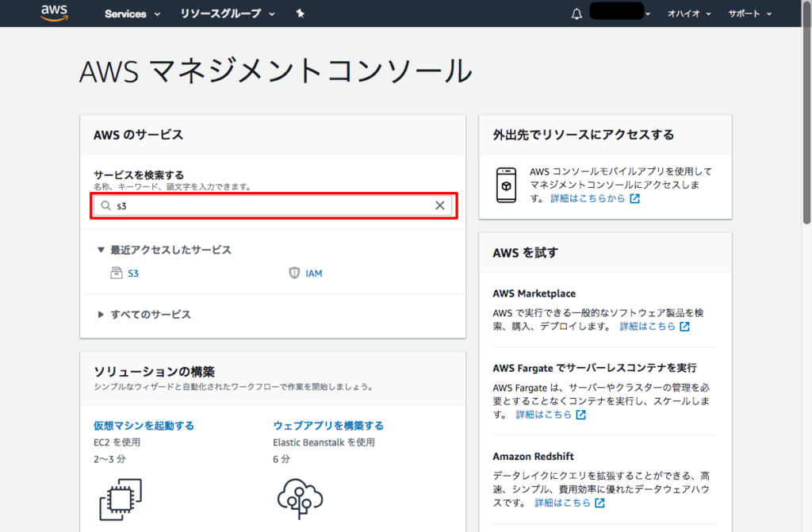The image size is (812, 532).
Task: Open the Services menu
Action: click(x=132, y=14)
